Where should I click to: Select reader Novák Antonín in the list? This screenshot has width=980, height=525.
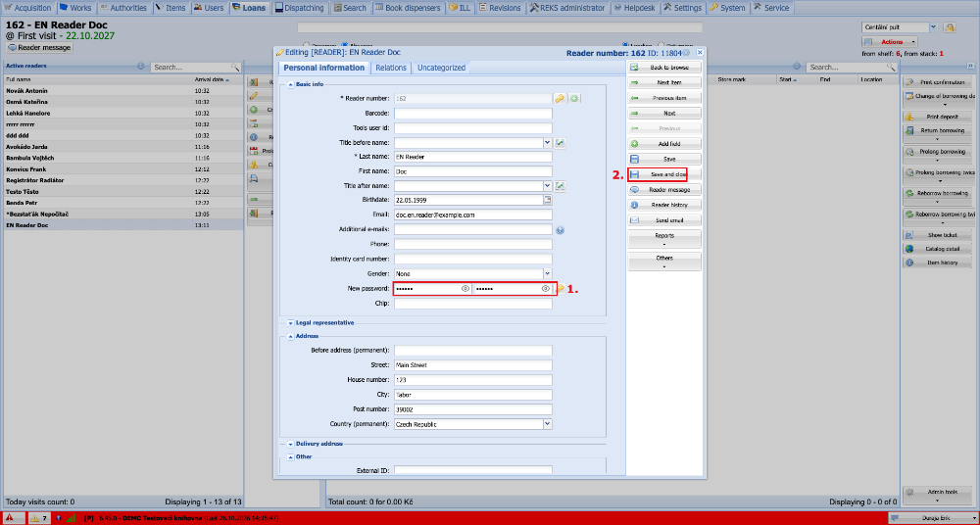pyautogui.click(x=123, y=91)
